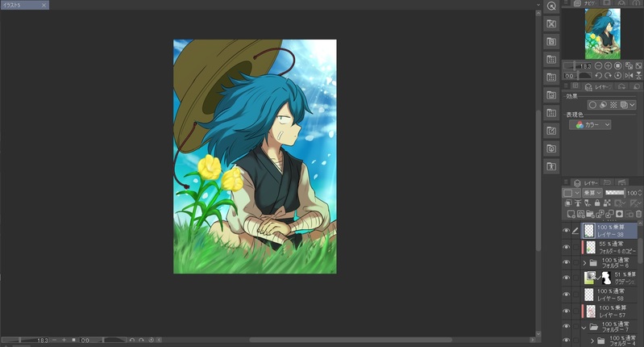
Task: Flip canvas vertically in Navigator
Action: [638, 76]
